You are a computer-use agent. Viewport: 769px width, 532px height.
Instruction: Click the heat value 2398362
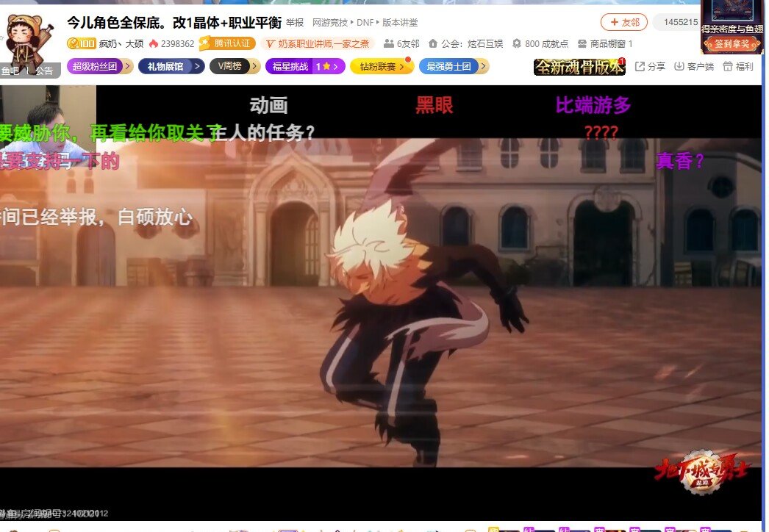point(177,43)
